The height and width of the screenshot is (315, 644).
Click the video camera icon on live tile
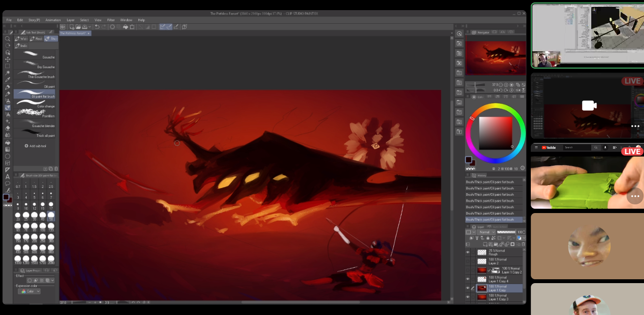pos(589,105)
